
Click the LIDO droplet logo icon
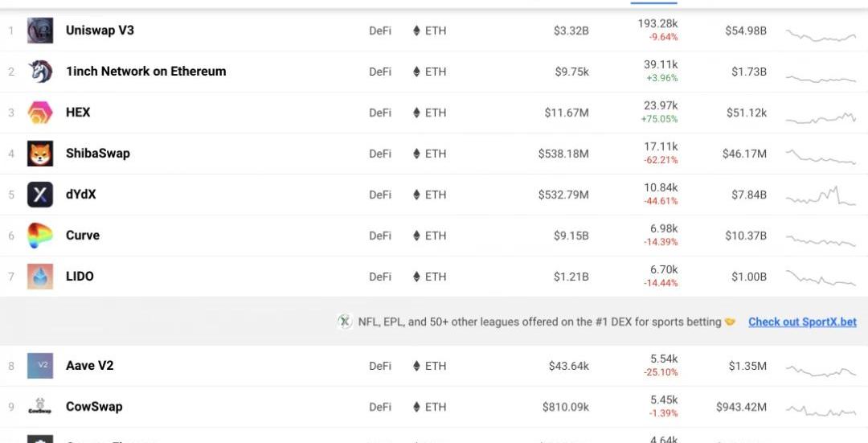click(40, 277)
